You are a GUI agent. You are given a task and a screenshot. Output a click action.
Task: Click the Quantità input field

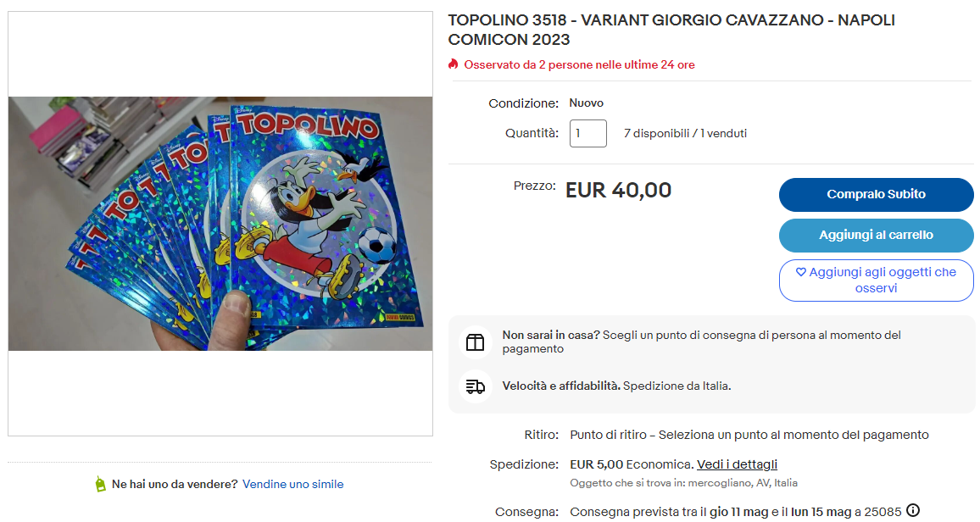click(x=587, y=133)
